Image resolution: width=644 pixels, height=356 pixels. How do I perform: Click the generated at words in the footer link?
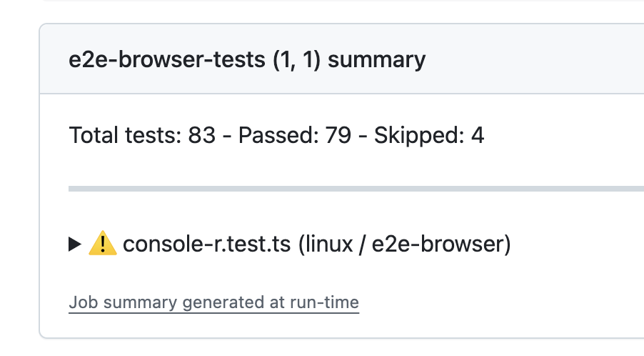point(233,303)
